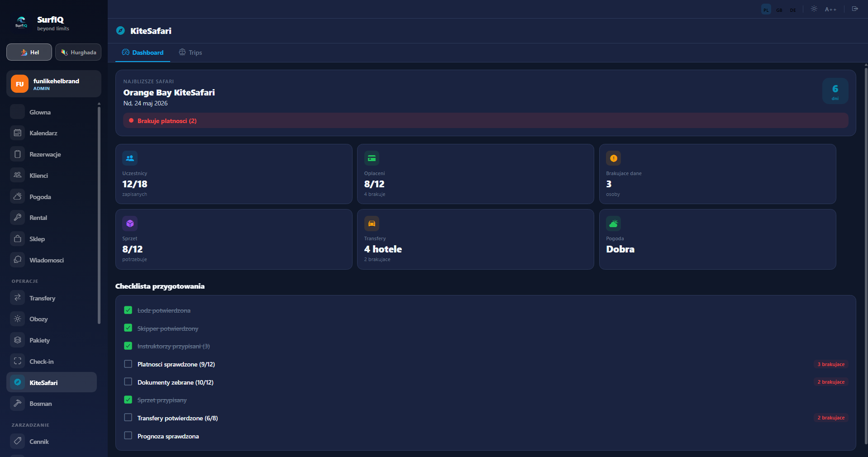Open Rezerwacje clipboard icon
The image size is (868, 457).
point(18,154)
